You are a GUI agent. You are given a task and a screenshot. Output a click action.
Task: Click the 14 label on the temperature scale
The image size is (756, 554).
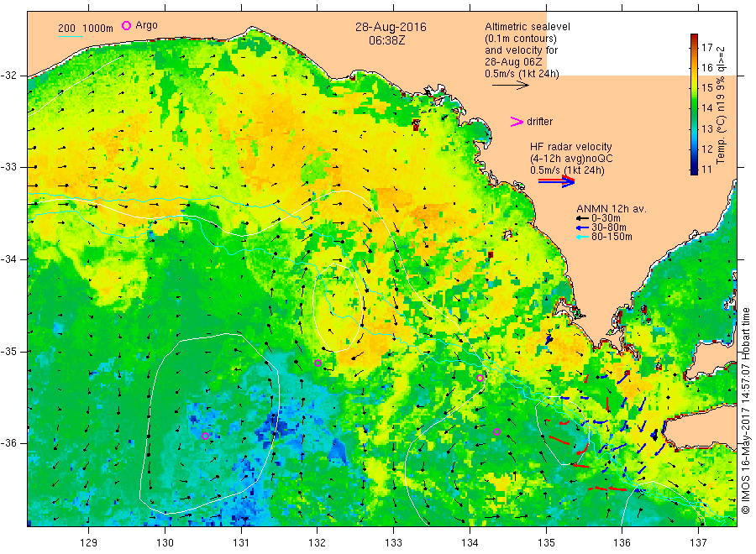point(706,108)
